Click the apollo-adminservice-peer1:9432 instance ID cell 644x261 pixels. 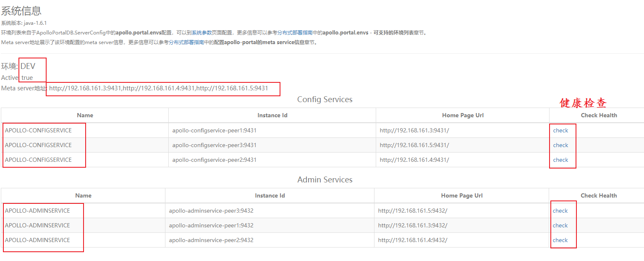coord(211,225)
